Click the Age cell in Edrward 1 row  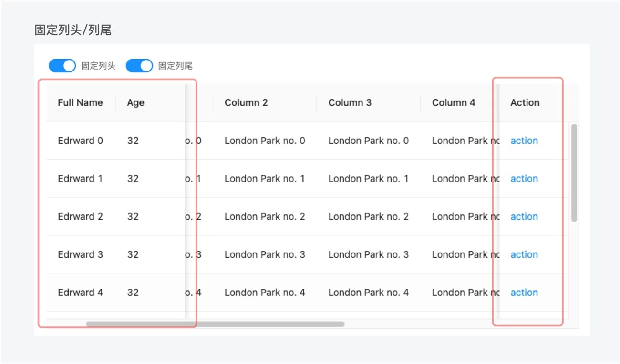click(133, 179)
